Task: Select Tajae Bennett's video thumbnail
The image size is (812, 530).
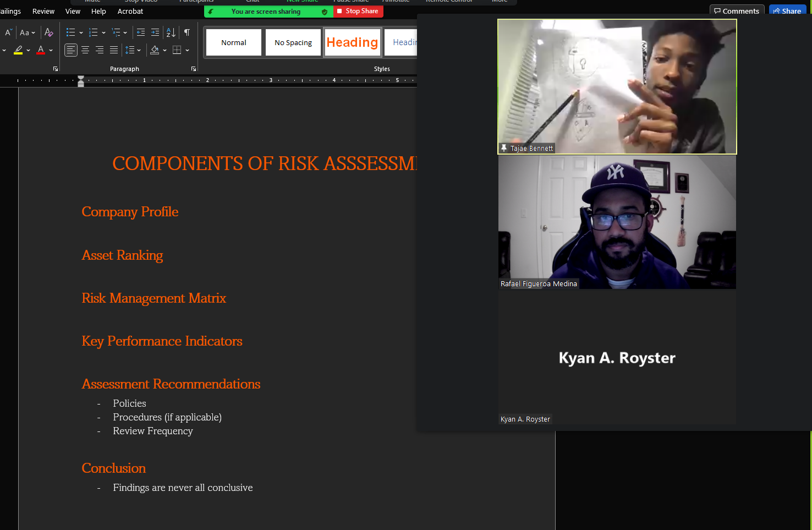Action: tap(617, 86)
